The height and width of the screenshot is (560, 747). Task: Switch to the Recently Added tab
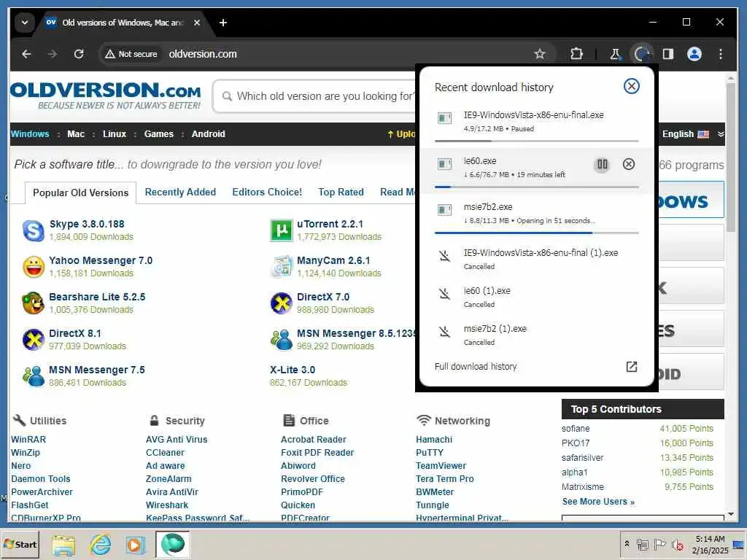[180, 192]
